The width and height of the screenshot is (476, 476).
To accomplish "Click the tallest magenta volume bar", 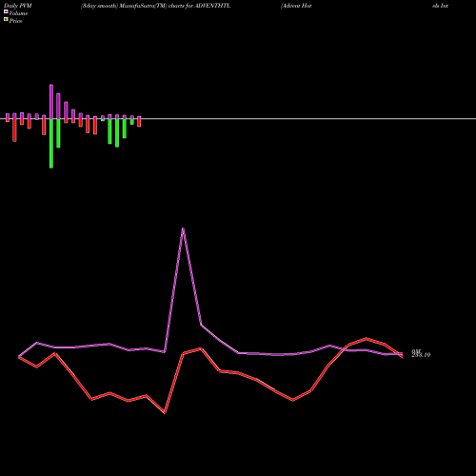I will pos(51,102).
